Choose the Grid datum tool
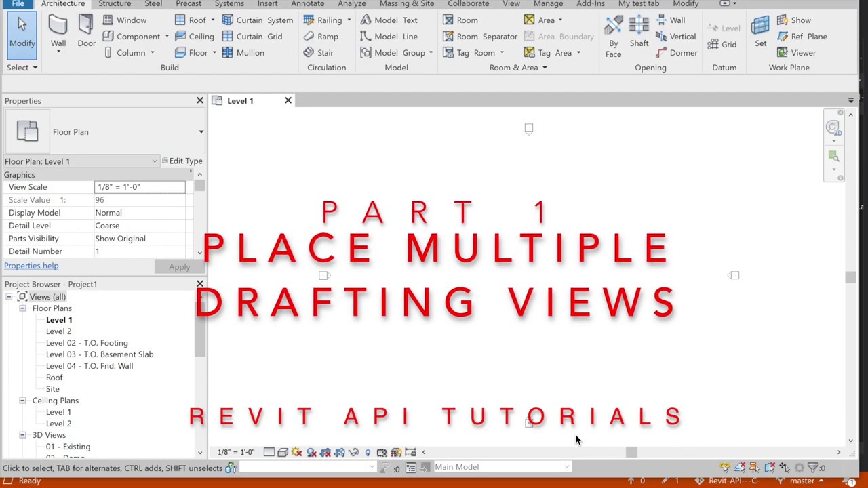The width and height of the screenshot is (868, 488). click(722, 45)
